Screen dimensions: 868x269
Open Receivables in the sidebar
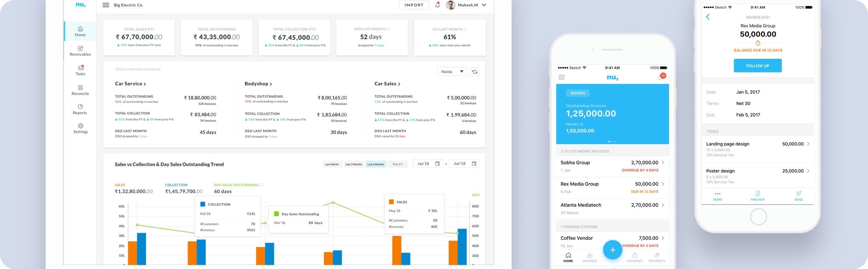[80, 51]
